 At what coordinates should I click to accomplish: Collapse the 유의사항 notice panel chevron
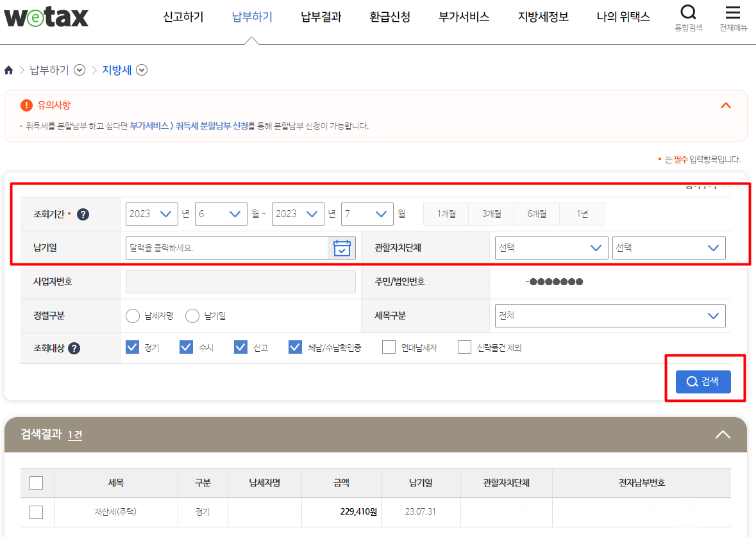pyautogui.click(x=725, y=105)
